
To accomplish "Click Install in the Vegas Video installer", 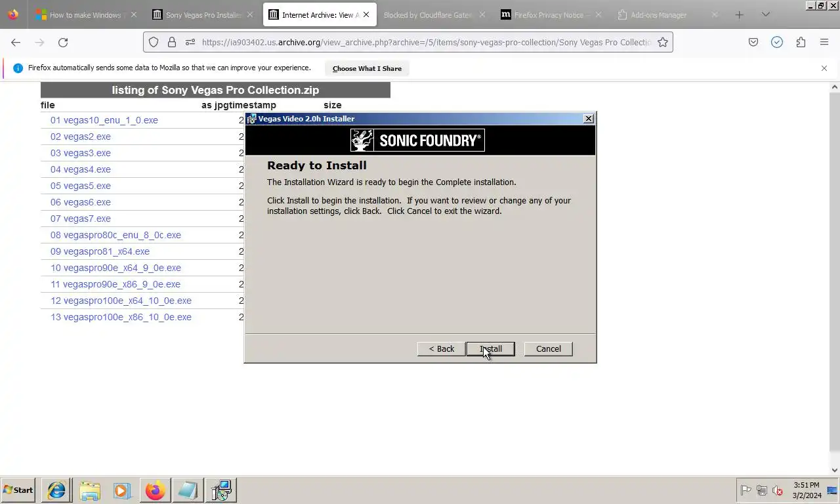I will point(490,348).
